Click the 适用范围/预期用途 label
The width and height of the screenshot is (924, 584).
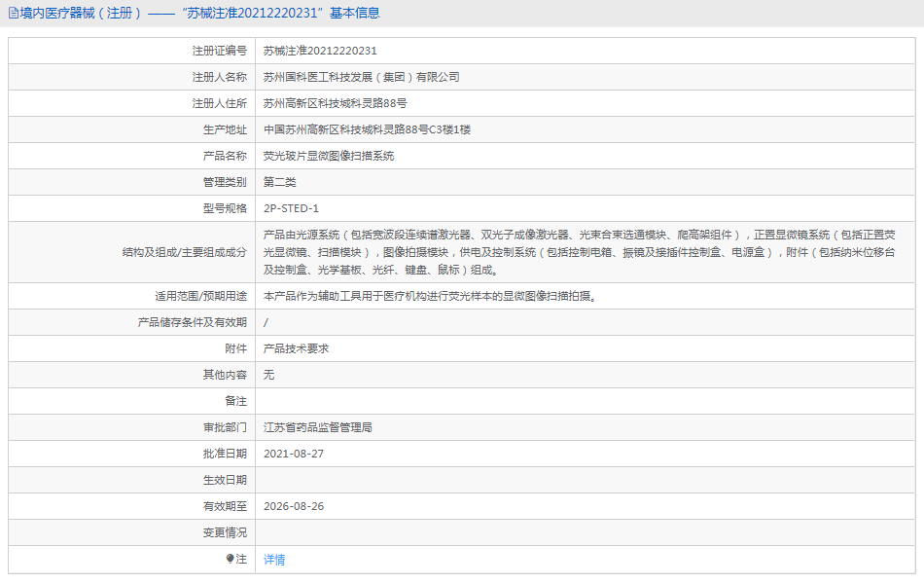pyautogui.click(x=201, y=296)
